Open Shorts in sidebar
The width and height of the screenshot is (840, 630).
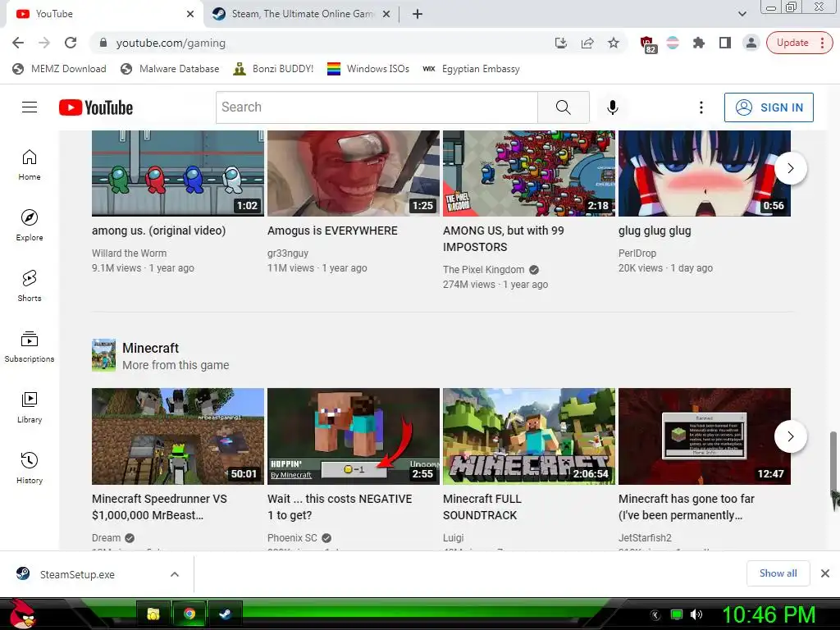(x=30, y=286)
